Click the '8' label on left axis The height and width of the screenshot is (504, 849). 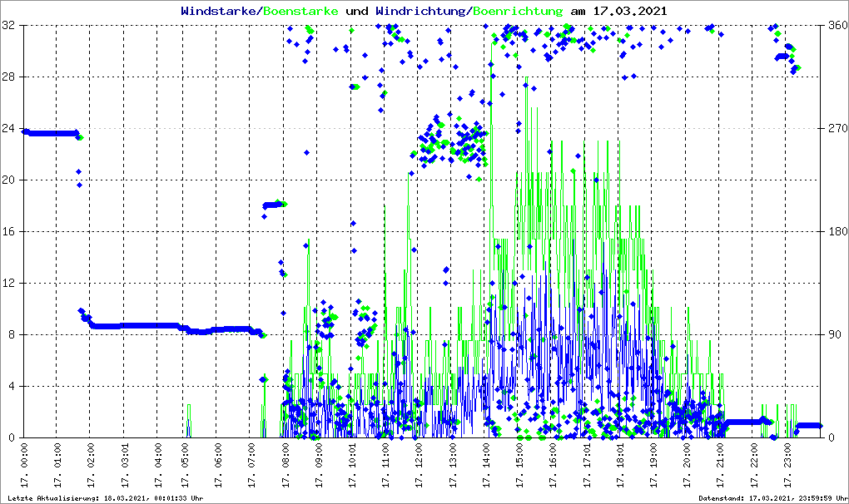(x=12, y=335)
